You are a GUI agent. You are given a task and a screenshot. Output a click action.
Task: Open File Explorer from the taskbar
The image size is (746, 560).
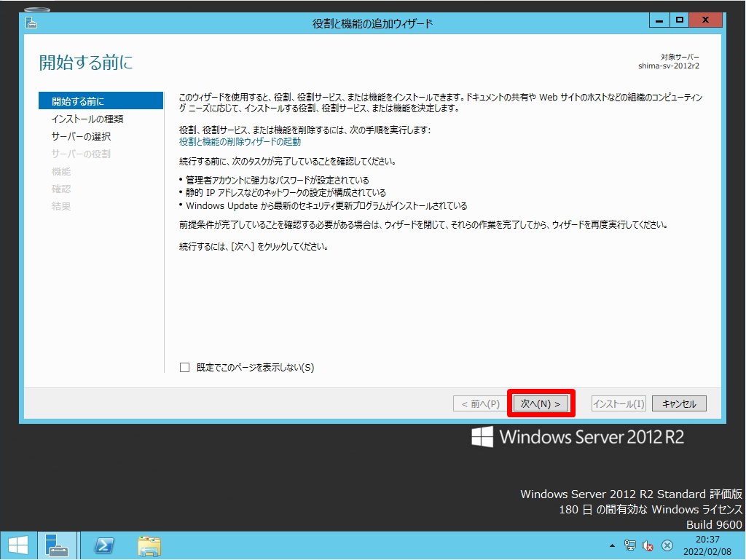[149, 545]
